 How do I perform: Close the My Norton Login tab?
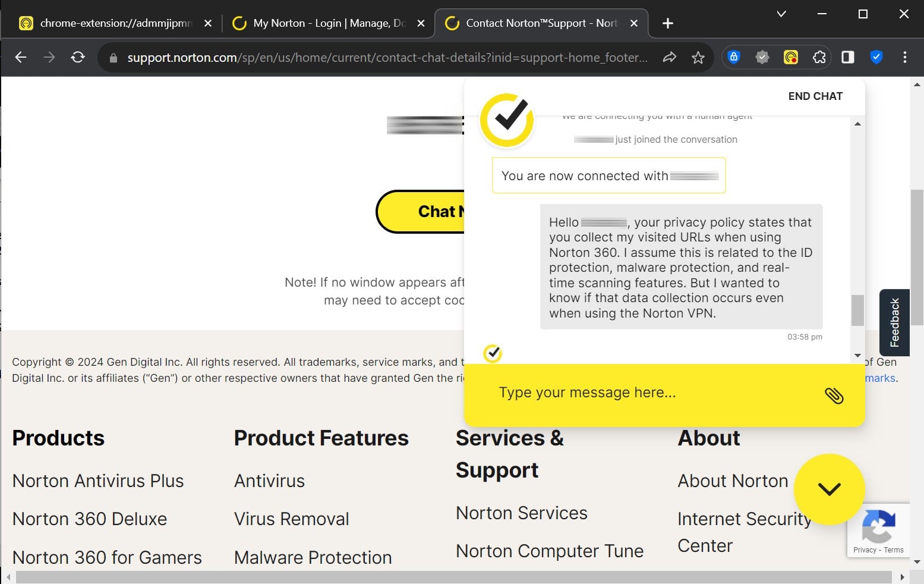[x=421, y=23]
